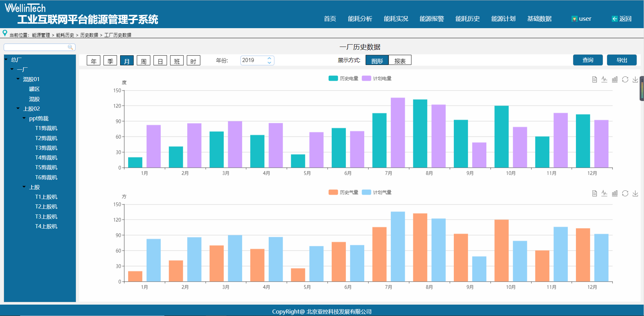644x316 pixels.
Task: Collapse the 混胶01 tree node
Action: pos(18,79)
